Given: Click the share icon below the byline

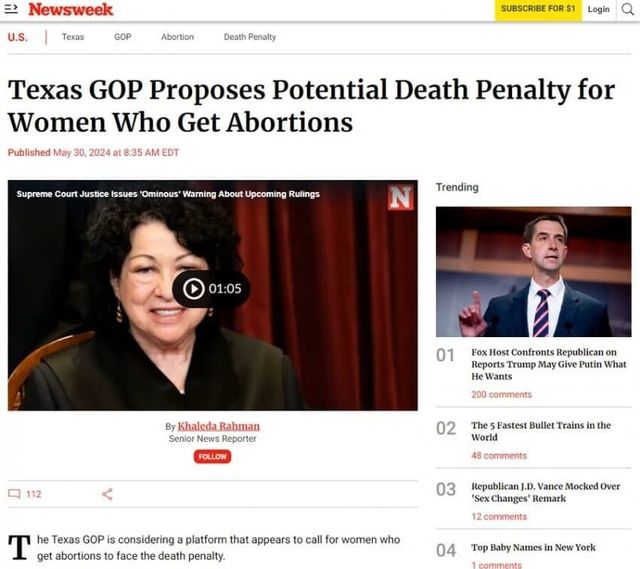Looking at the screenshot, I should click(x=107, y=494).
